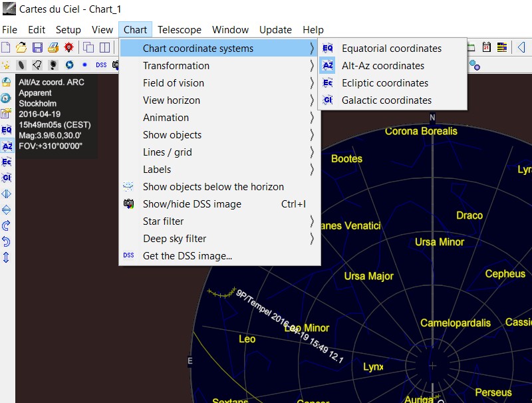Close the open Chart menu
Image resolution: width=532 pixels, height=403 pixels.
coord(135,30)
